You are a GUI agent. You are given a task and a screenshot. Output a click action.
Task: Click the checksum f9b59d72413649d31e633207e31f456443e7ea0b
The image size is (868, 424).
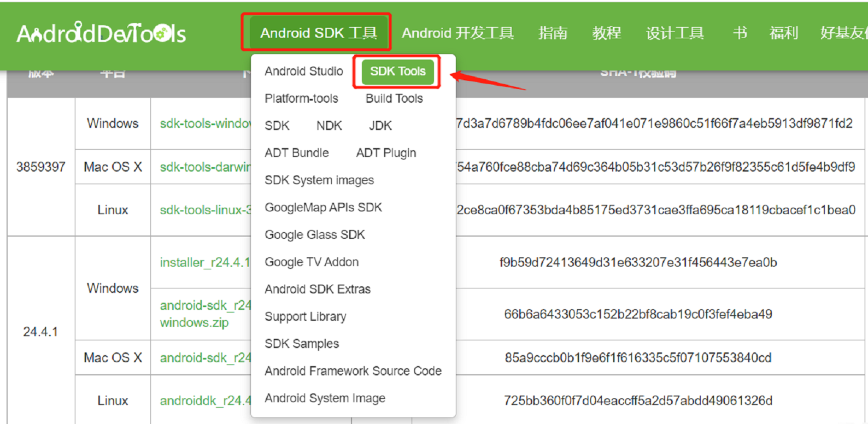point(638,262)
